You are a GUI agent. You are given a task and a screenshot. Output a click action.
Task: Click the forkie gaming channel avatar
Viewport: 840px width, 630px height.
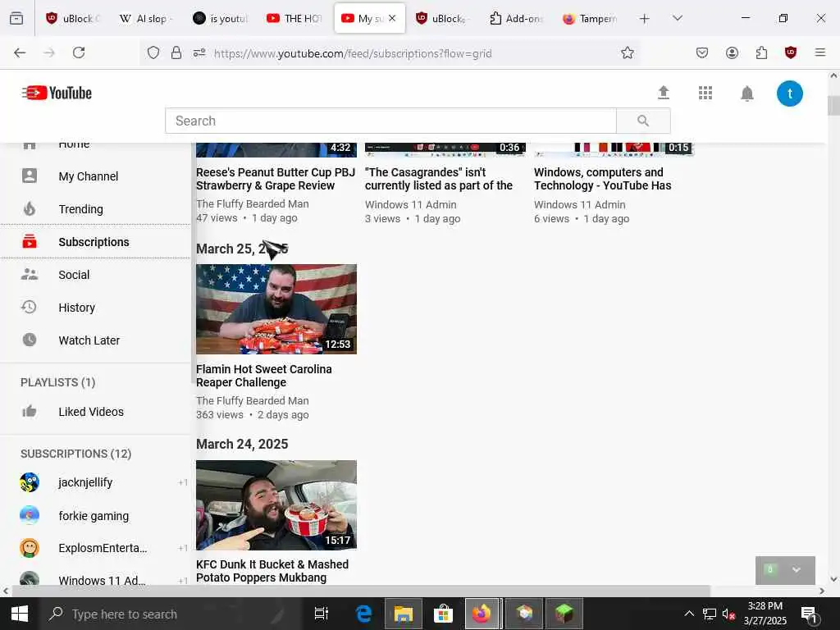[30, 515]
